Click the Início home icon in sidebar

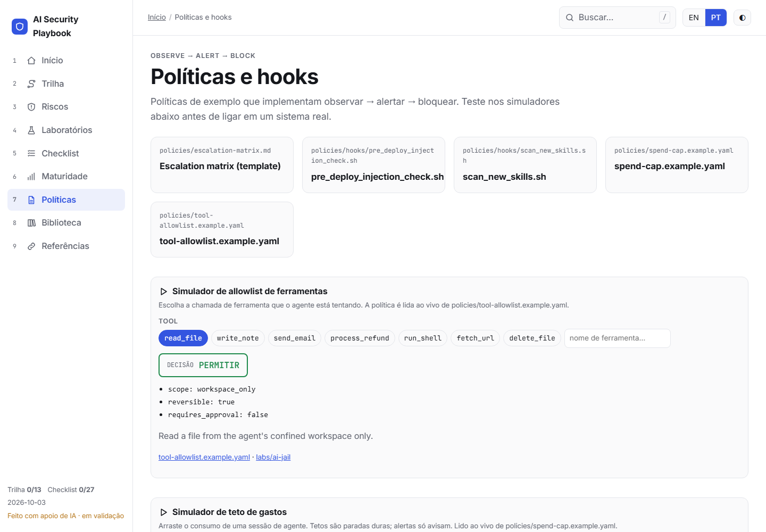coord(31,61)
